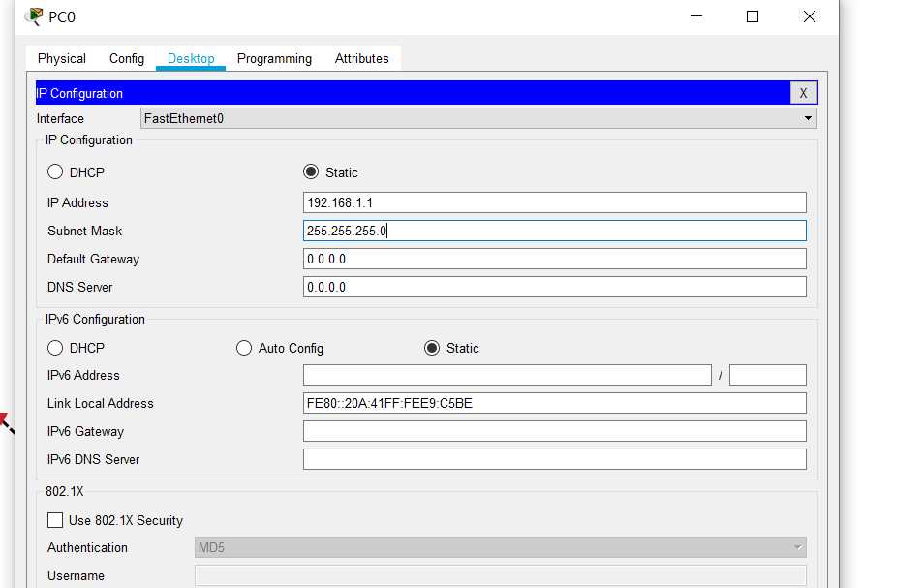Expand the FastEthernet0 interface dropdown
The width and height of the screenshot is (922, 588).
pos(478,118)
